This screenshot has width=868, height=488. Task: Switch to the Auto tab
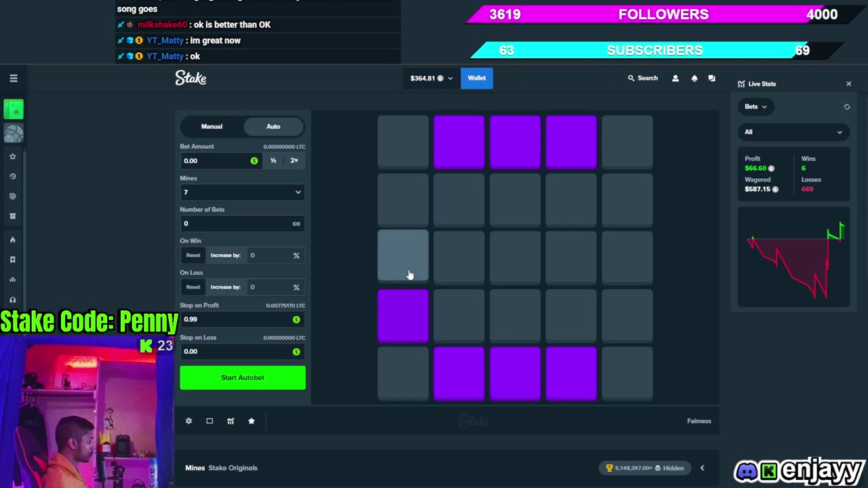273,127
